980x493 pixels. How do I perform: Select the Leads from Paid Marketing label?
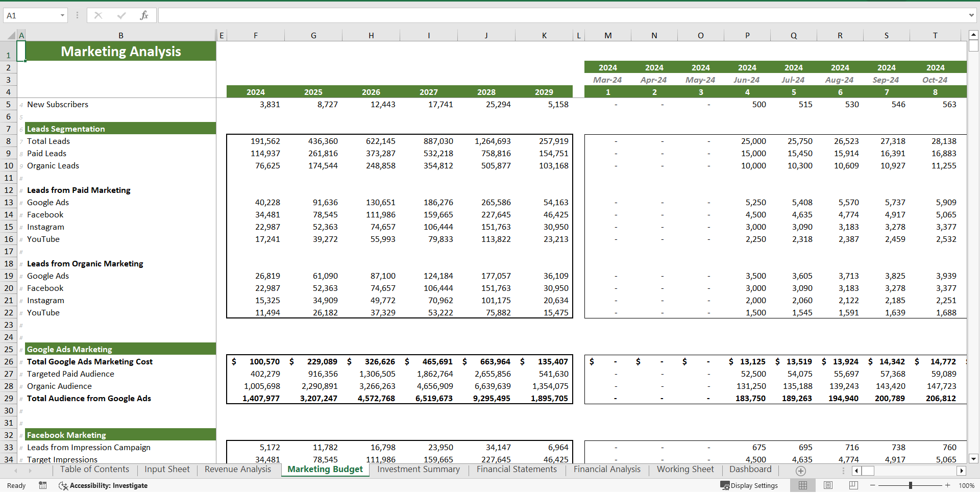pyautogui.click(x=79, y=190)
